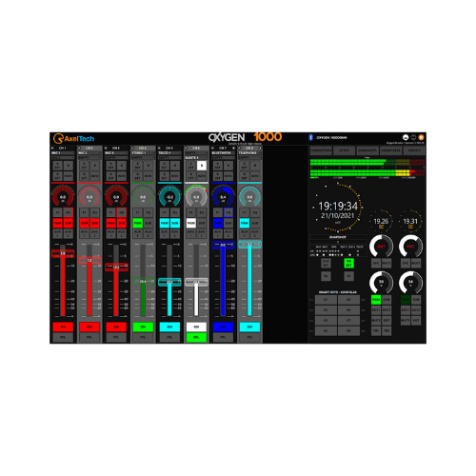
Task: Open the BLUETOOTH source dropdown
Action: point(223,153)
